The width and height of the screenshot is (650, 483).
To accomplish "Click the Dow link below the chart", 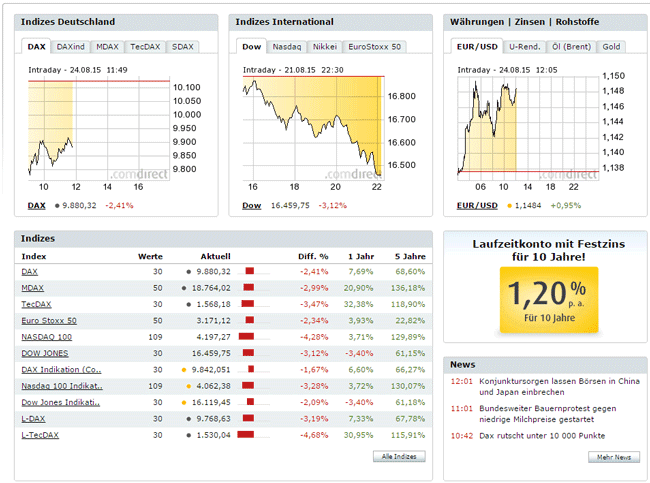I will pyautogui.click(x=252, y=205).
